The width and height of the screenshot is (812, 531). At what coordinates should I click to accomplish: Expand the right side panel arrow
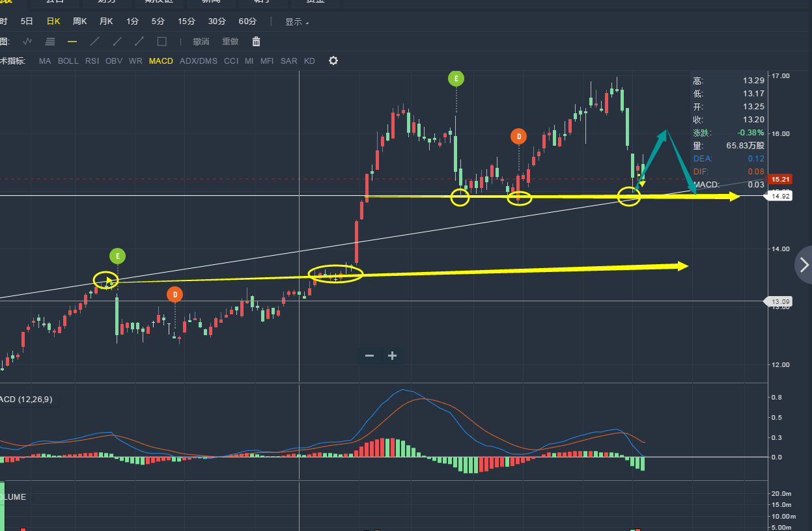click(x=804, y=265)
